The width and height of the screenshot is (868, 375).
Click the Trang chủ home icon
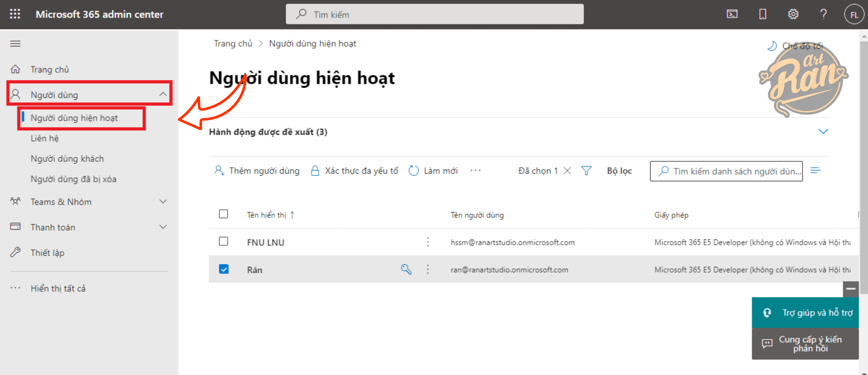[15, 69]
